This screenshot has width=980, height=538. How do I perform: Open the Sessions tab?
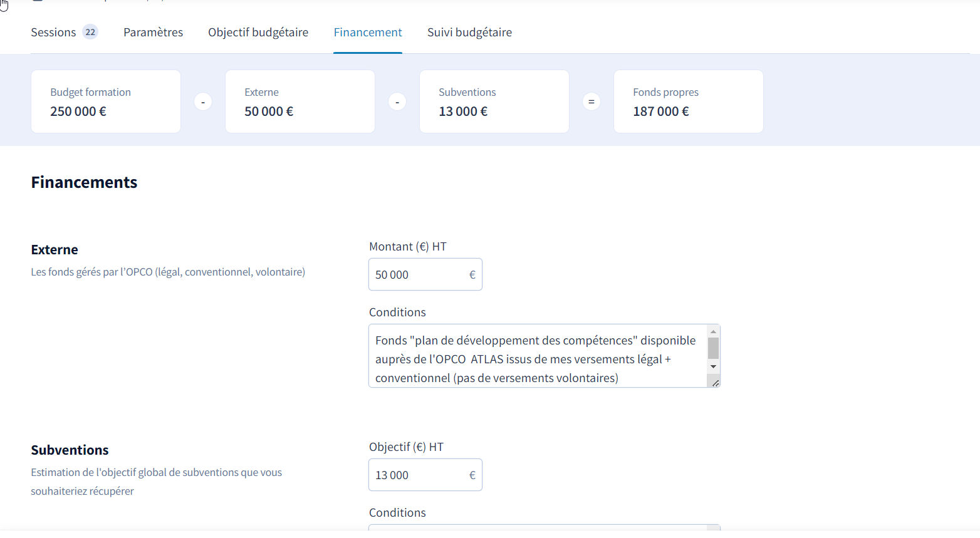[53, 33]
